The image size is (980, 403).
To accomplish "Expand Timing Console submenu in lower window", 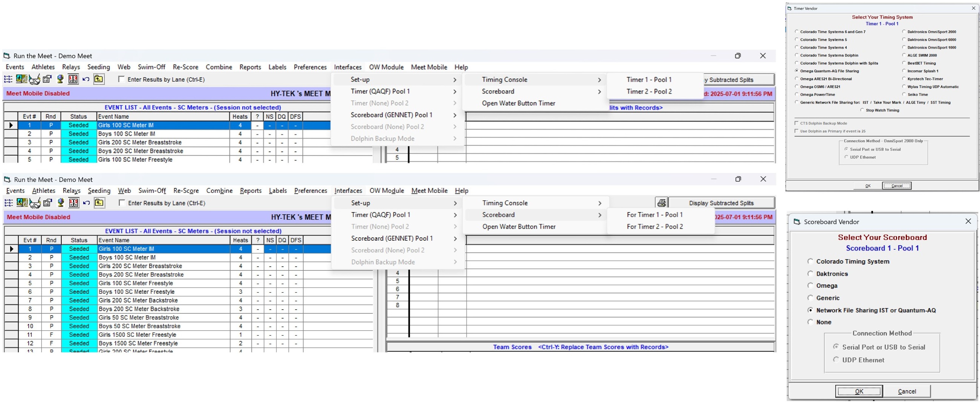I will 536,203.
